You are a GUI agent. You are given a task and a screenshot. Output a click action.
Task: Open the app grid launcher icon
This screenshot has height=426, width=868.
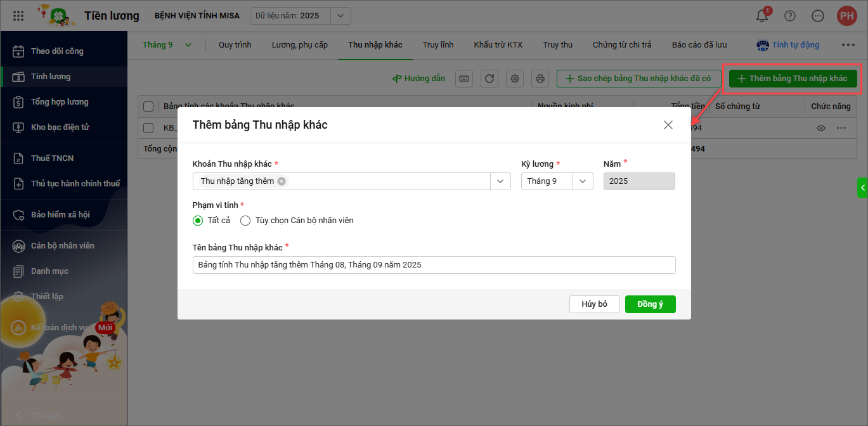18,16
